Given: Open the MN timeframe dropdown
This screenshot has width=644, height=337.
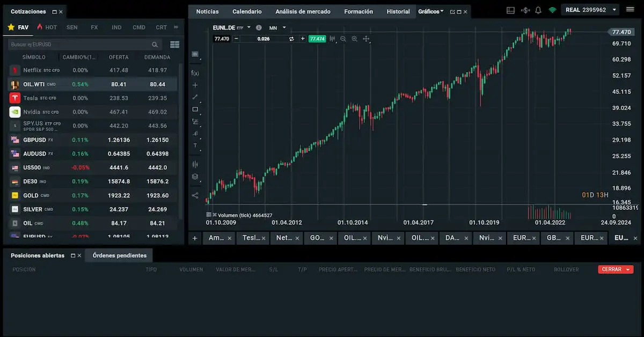Looking at the screenshot, I should coord(284,27).
